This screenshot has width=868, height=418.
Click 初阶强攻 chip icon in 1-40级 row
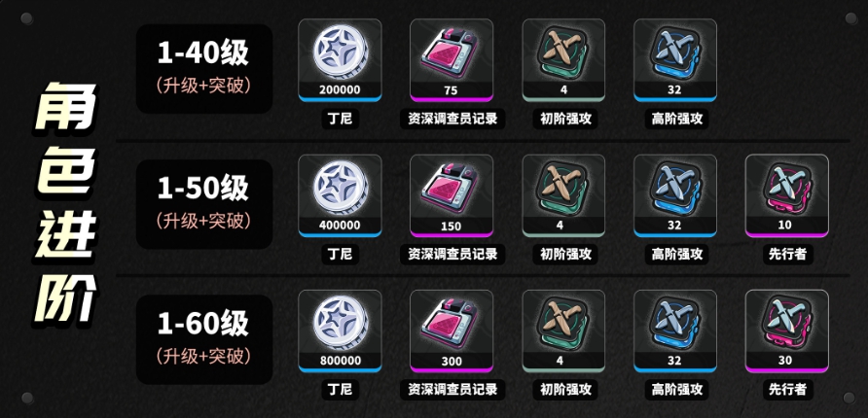563,60
